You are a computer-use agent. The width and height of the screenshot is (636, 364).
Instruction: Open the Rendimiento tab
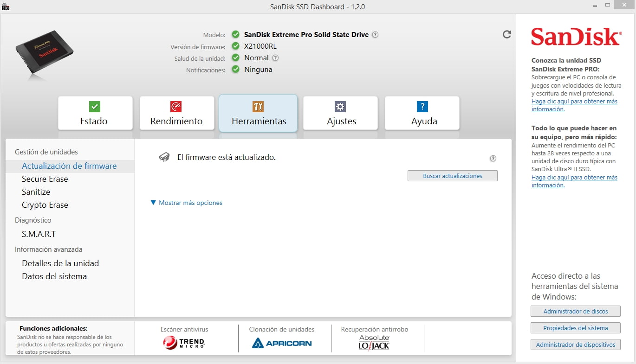pyautogui.click(x=177, y=113)
